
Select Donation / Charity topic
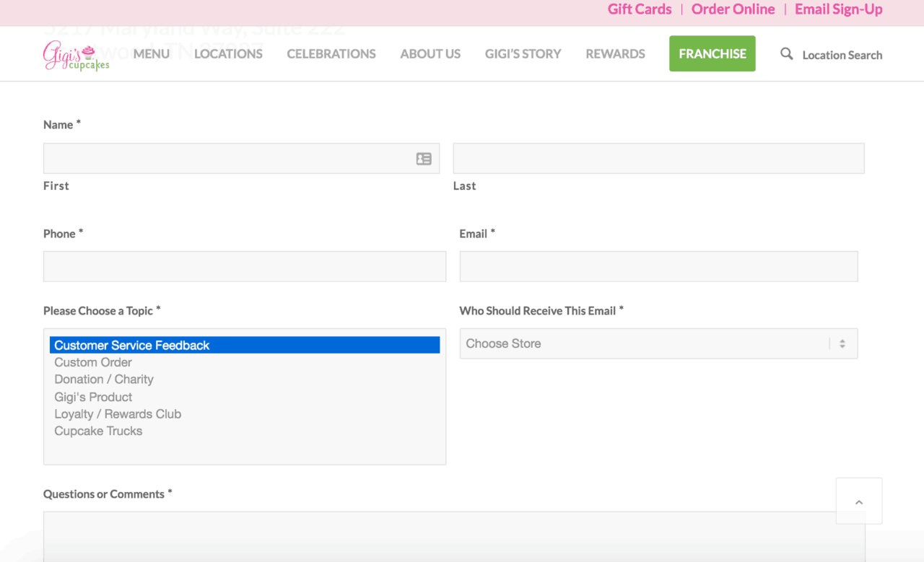[x=245, y=379]
